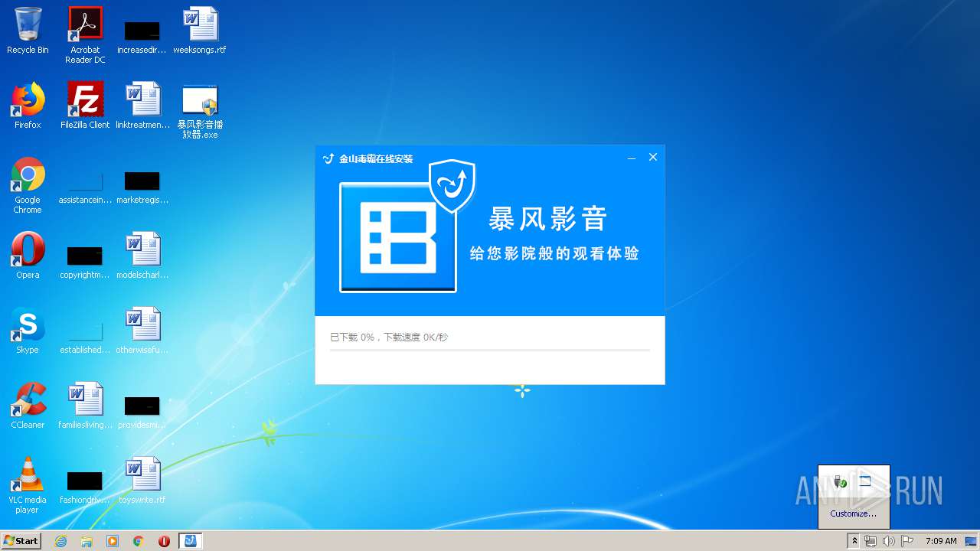Click the window icon in tray popup
Viewport: 980px width, 551px height.
click(866, 481)
